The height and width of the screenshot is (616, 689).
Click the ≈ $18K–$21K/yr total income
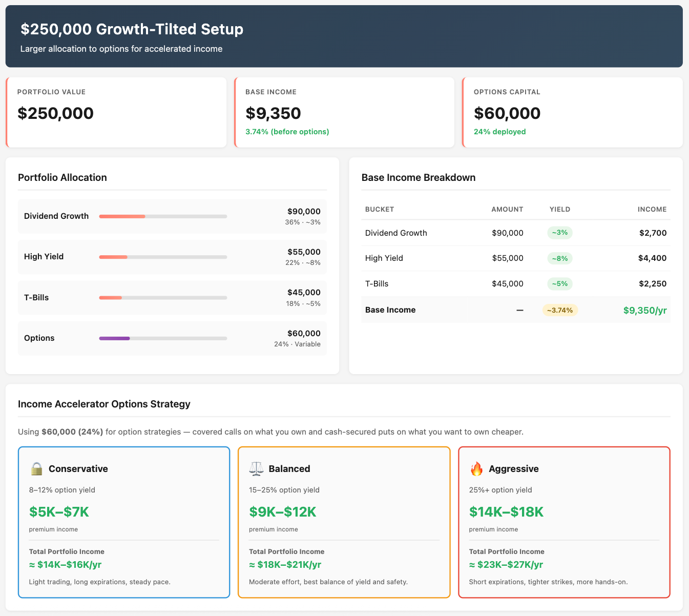(285, 565)
